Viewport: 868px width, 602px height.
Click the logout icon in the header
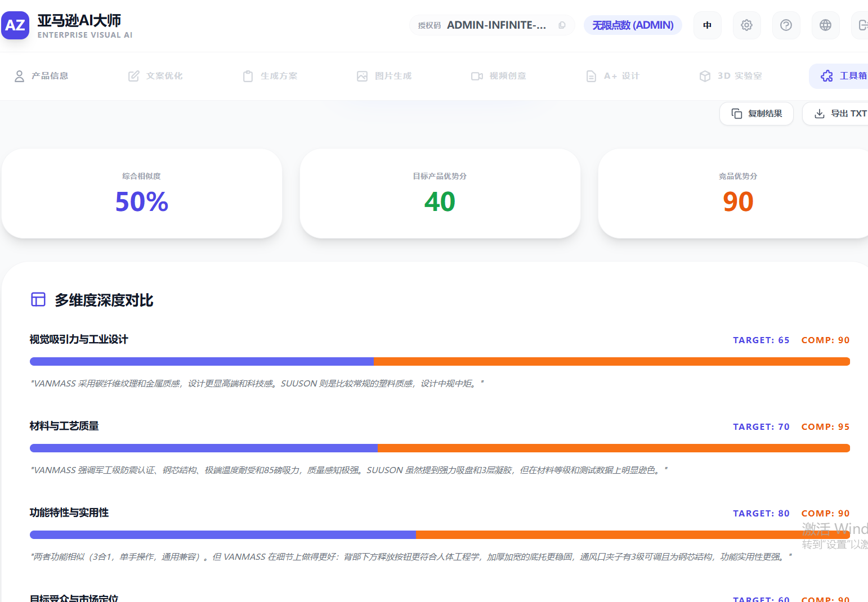(861, 25)
